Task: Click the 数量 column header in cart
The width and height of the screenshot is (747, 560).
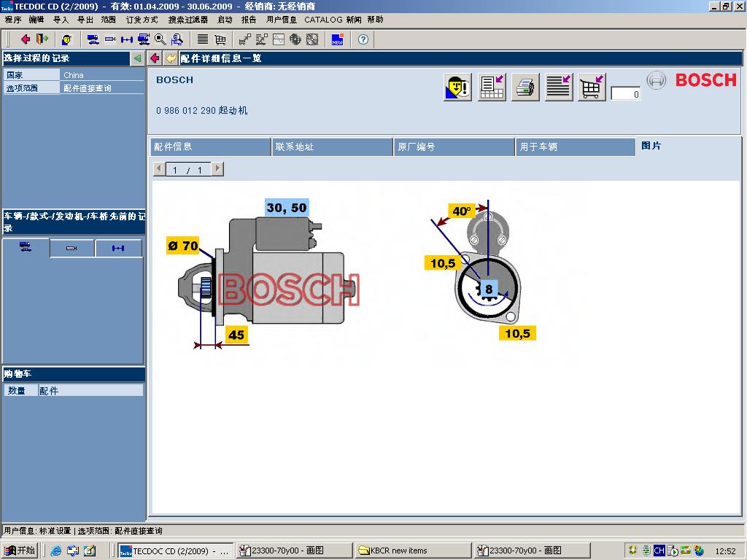Action: 20,391
